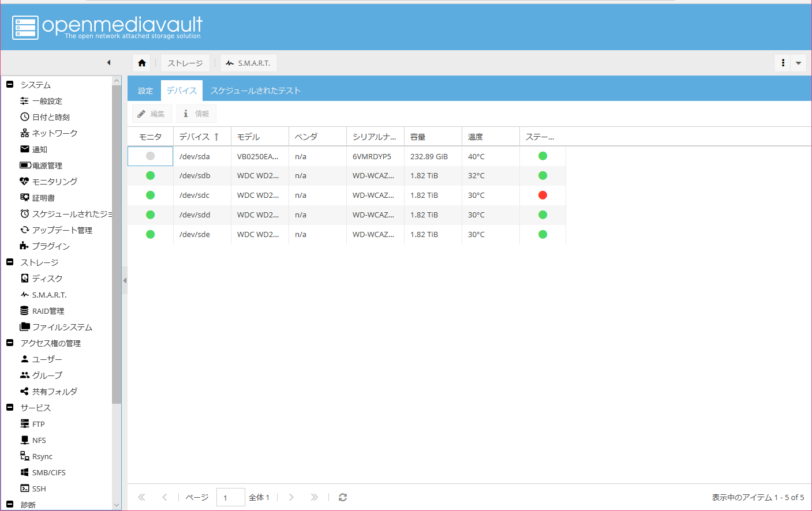
Task: Click the page number input field
Action: pos(230,497)
